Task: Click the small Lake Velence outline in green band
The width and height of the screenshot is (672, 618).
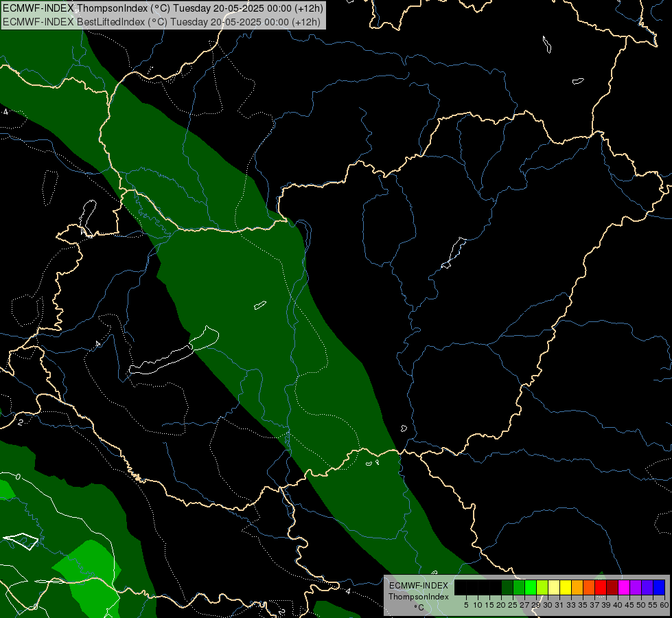Action: point(259,306)
